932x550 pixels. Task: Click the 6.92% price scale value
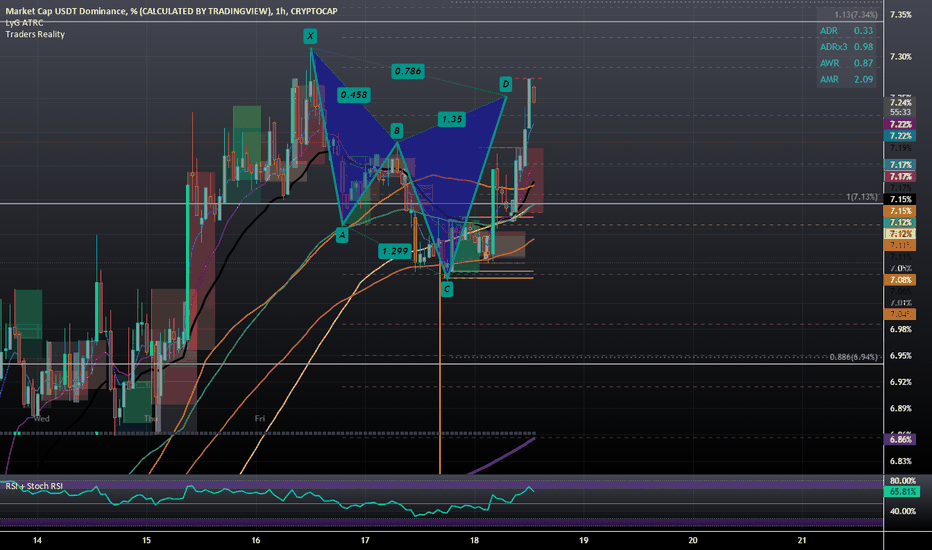pyautogui.click(x=900, y=382)
